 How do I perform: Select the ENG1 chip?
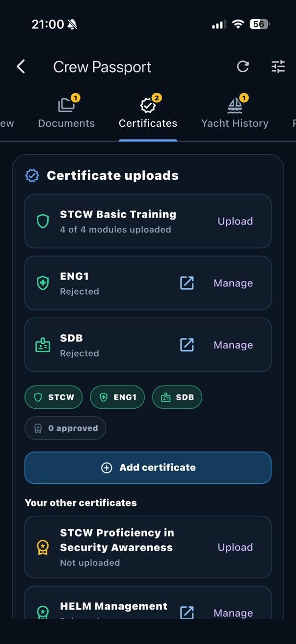tap(117, 397)
